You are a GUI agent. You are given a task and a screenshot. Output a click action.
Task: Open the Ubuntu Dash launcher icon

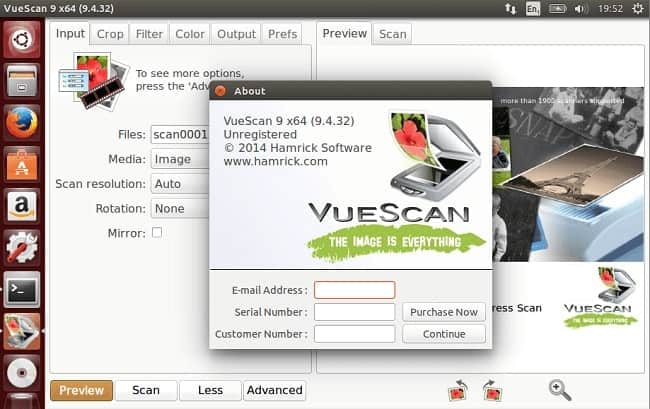[x=22, y=39]
